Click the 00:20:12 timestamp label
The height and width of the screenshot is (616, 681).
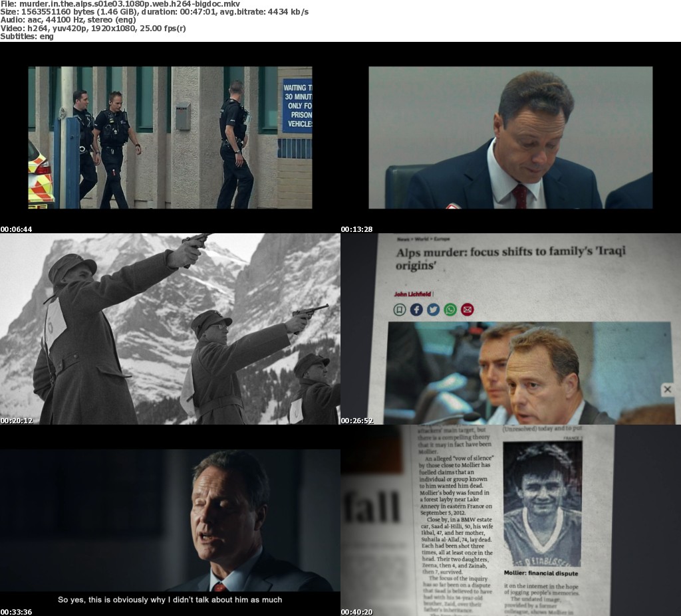tap(17, 421)
